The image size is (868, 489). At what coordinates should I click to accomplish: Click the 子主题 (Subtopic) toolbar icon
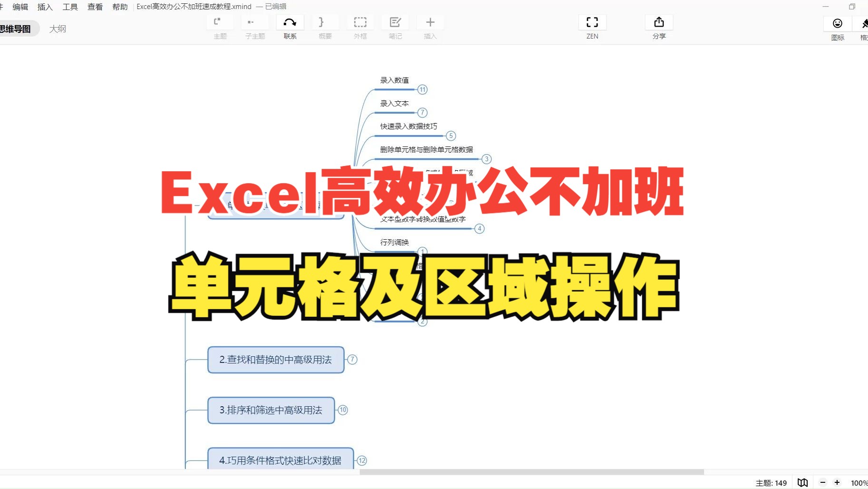coord(255,22)
